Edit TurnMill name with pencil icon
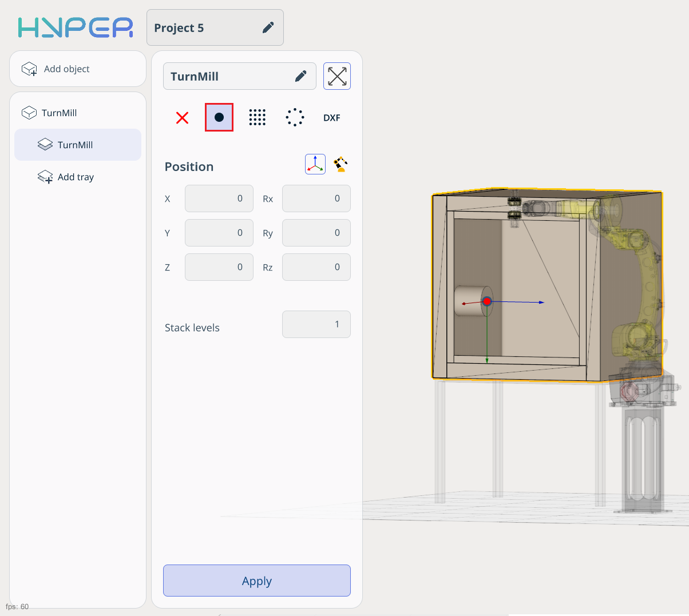This screenshot has height=616, width=689. (x=300, y=76)
